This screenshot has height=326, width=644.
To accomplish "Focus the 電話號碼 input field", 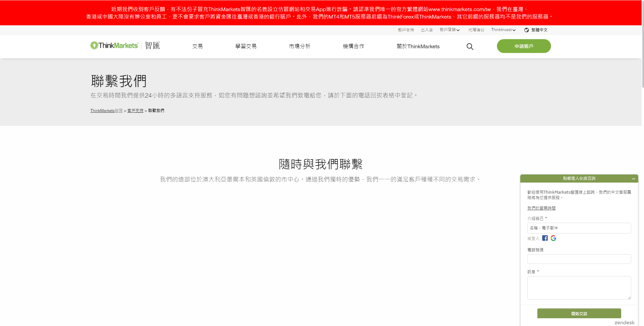I will (x=579, y=259).
